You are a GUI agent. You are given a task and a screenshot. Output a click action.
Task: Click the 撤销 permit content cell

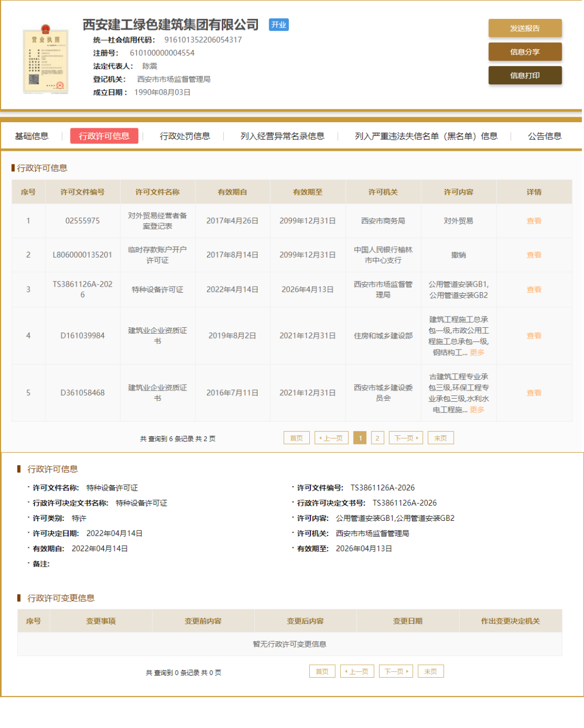pos(459,255)
